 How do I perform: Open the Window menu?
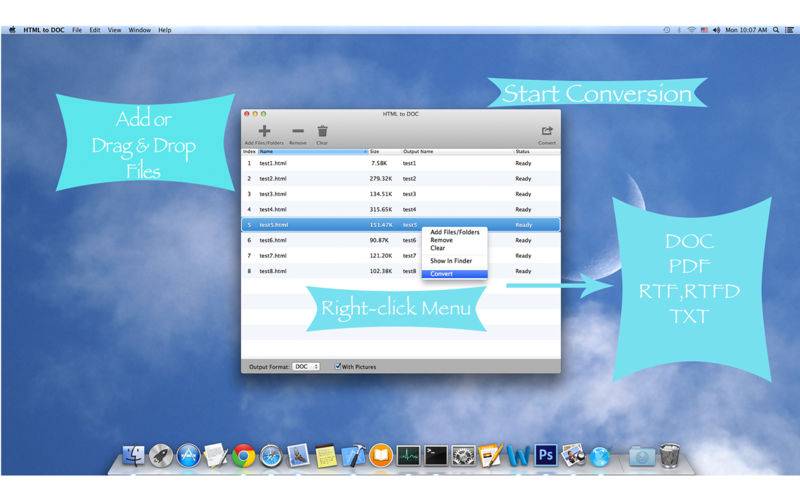pyautogui.click(x=139, y=30)
